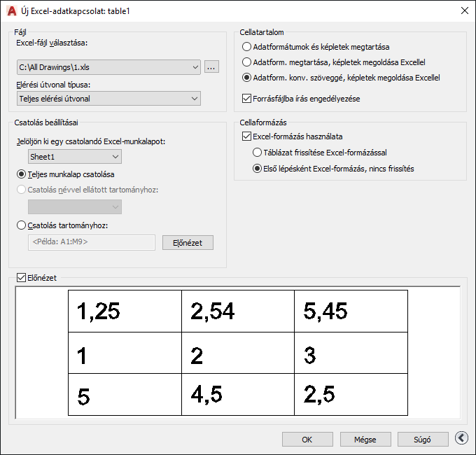
Task: Click the OK button
Action: point(307,440)
